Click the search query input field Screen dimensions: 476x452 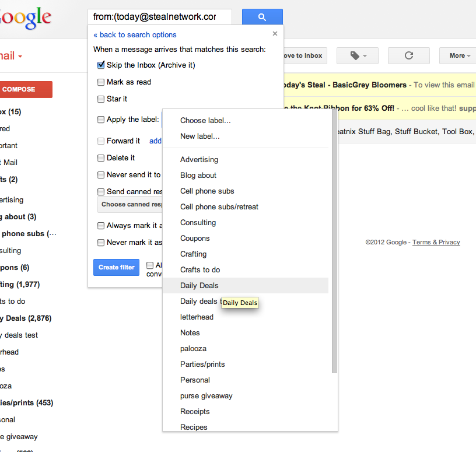point(159,17)
